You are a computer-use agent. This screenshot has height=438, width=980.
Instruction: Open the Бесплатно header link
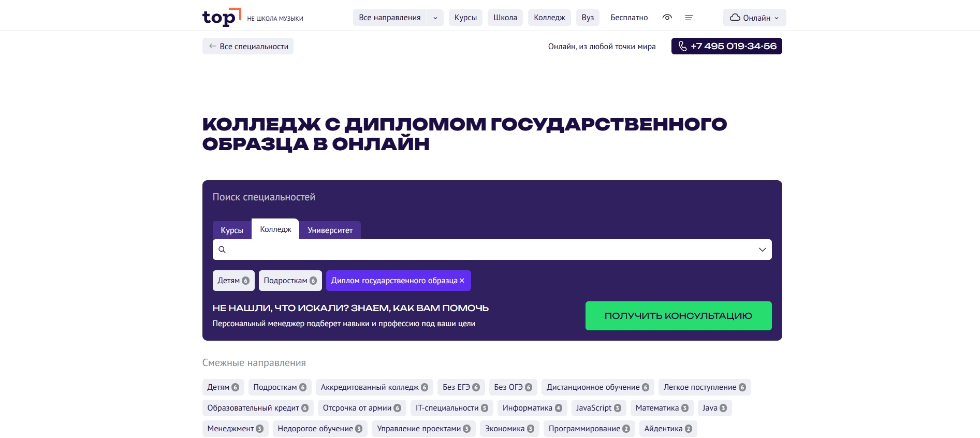629,18
